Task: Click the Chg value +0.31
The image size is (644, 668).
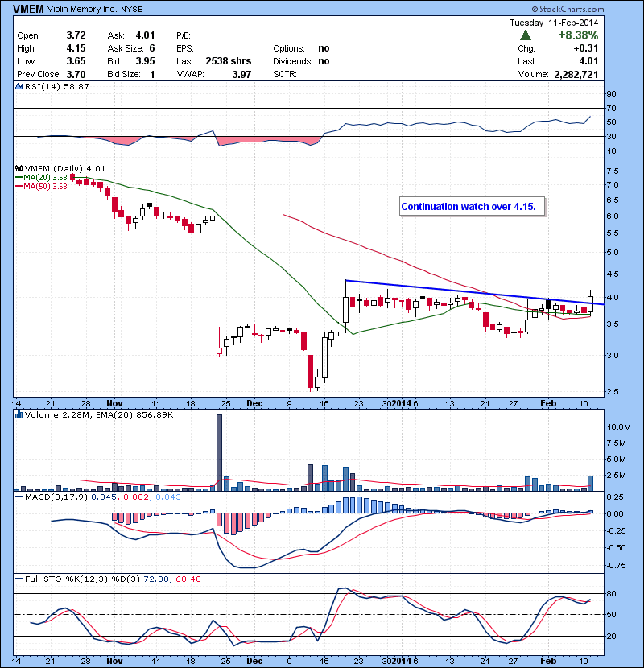Action: pos(586,48)
